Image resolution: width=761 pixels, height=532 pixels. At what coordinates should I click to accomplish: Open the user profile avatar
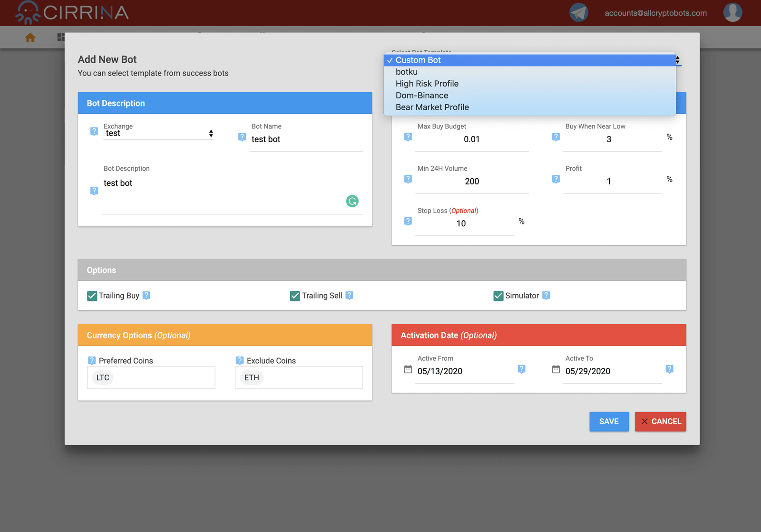(732, 12)
